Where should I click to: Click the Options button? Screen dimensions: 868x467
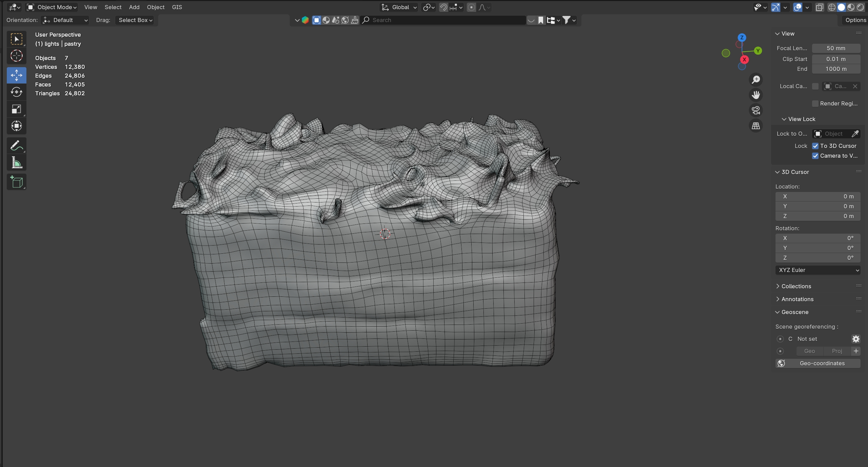[x=855, y=20]
